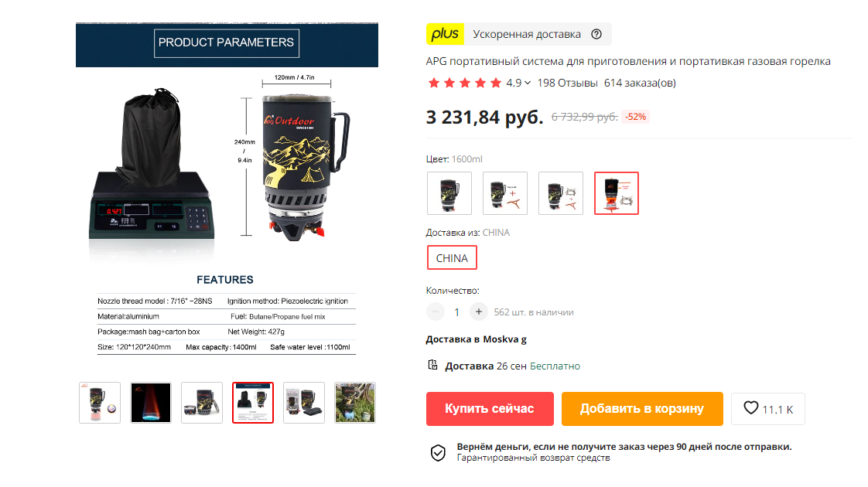Select CHINA as shipping origin
Image resolution: width=868 pixels, height=487 pixels.
click(452, 258)
